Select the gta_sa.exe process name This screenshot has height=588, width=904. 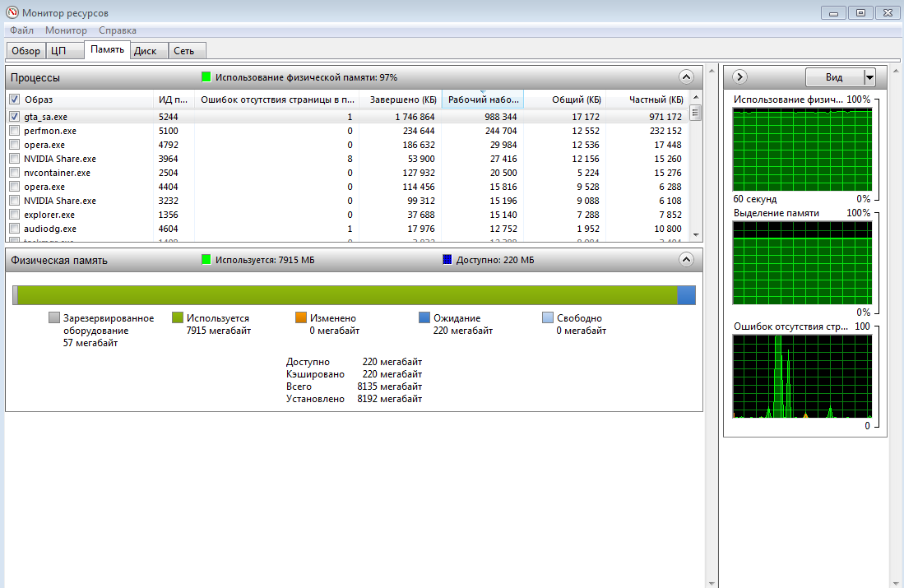point(45,117)
